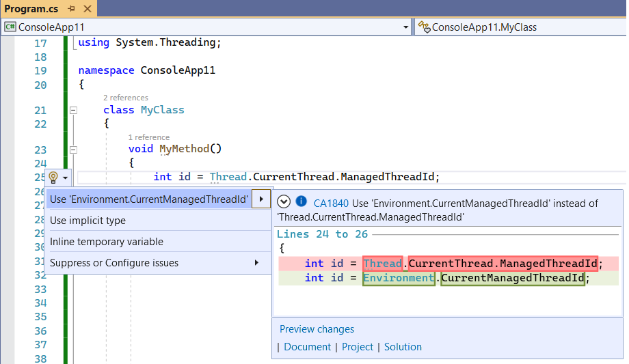The image size is (629, 364).
Task: Close the Program.cs tab
Action: [x=87, y=8]
